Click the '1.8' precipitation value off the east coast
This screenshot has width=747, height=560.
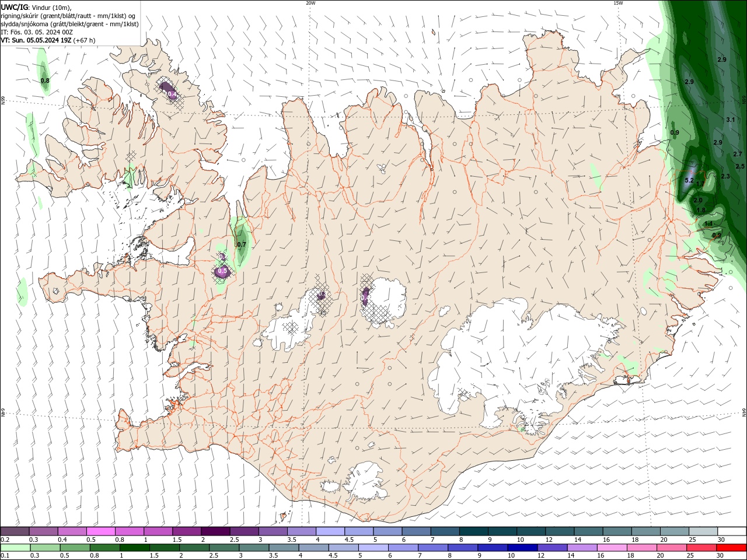point(701,210)
